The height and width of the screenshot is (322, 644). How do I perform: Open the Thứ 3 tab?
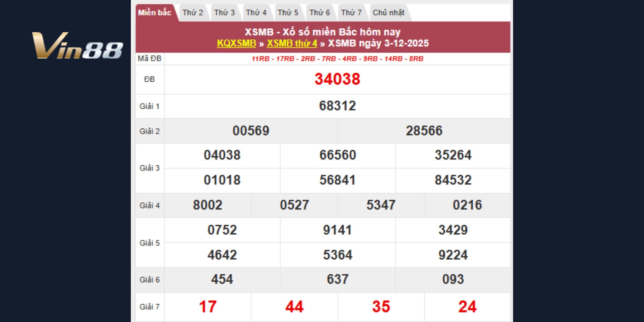224,13
